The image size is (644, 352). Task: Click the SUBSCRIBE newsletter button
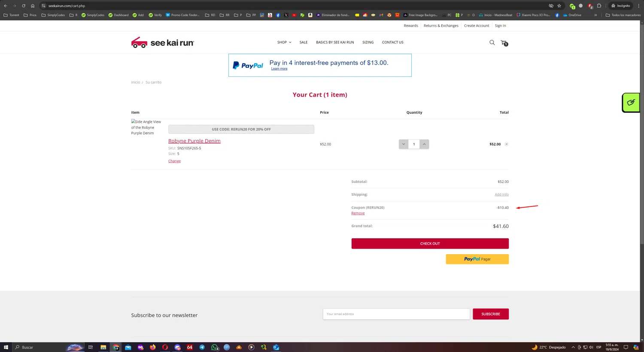tap(491, 314)
